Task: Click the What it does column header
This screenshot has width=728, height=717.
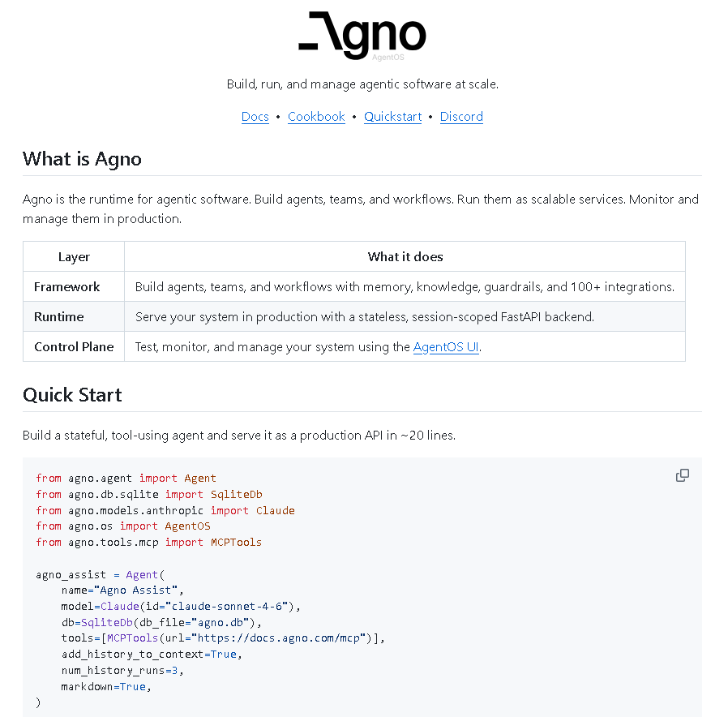Action: [x=405, y=256]
